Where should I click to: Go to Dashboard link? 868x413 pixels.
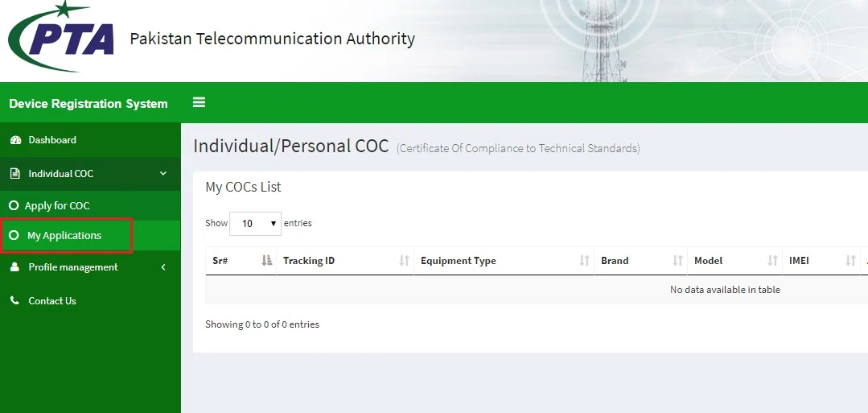pyautogui.click(x=52, y=140)
